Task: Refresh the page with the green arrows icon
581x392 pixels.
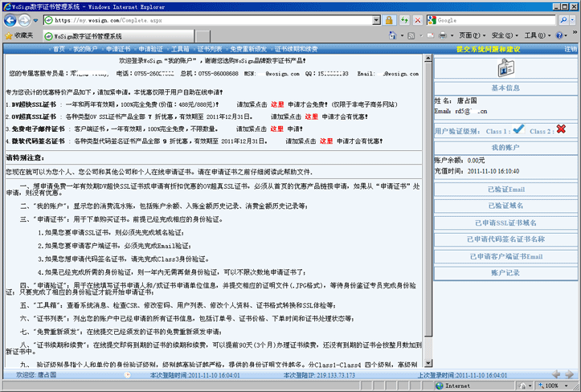Action: 404,20
